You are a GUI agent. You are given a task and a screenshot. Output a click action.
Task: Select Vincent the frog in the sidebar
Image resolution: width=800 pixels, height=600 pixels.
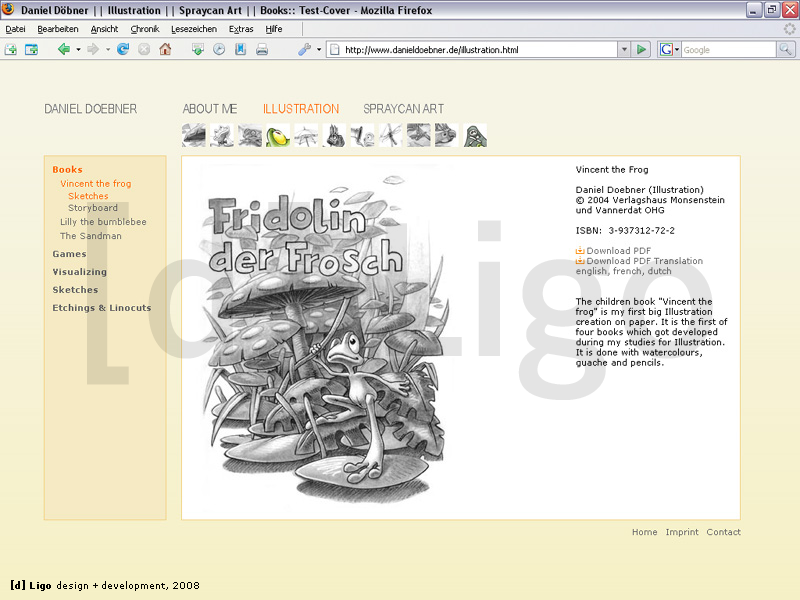point(95,184)
